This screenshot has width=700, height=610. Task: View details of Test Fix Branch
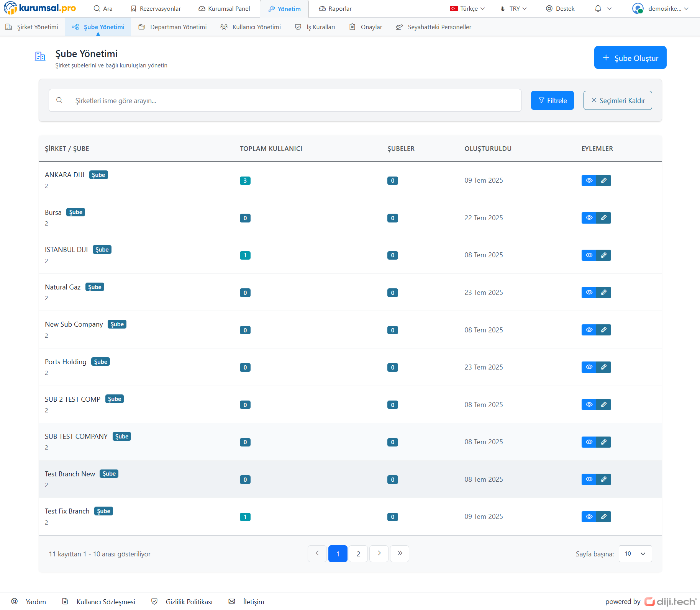589,517
